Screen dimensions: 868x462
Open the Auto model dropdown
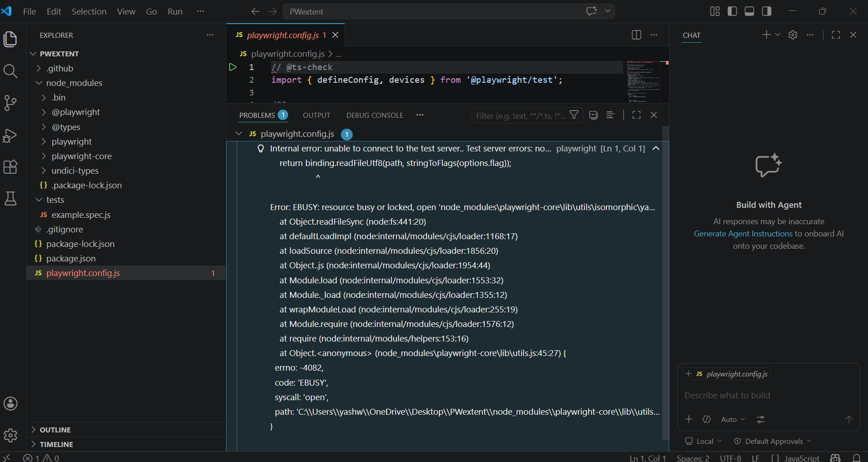point(733,419)
